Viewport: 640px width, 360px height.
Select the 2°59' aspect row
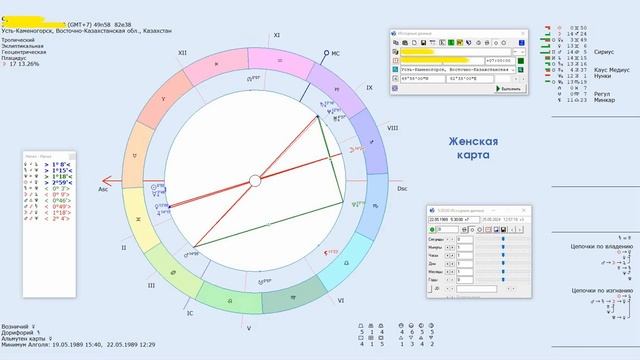49,182
